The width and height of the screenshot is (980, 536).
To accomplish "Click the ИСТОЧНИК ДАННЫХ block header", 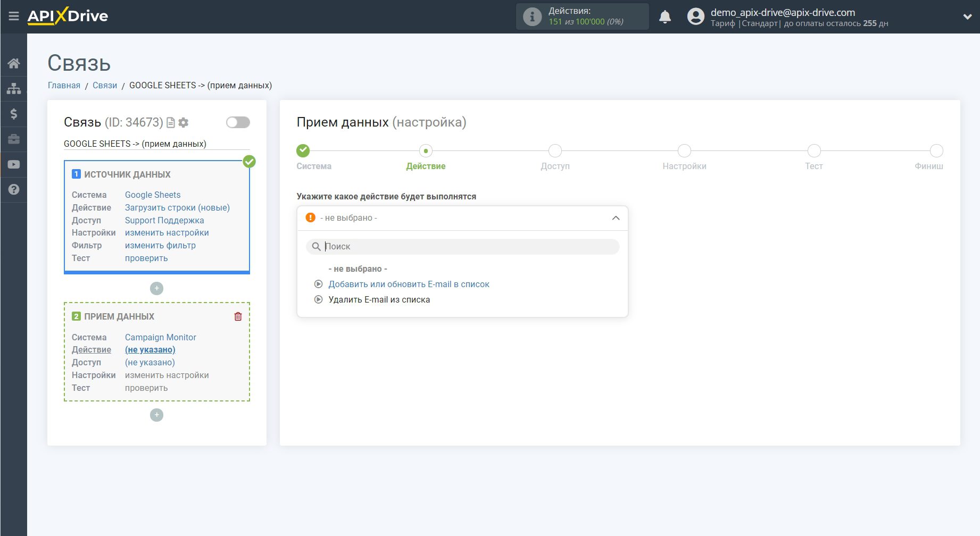I will (127, 174).
